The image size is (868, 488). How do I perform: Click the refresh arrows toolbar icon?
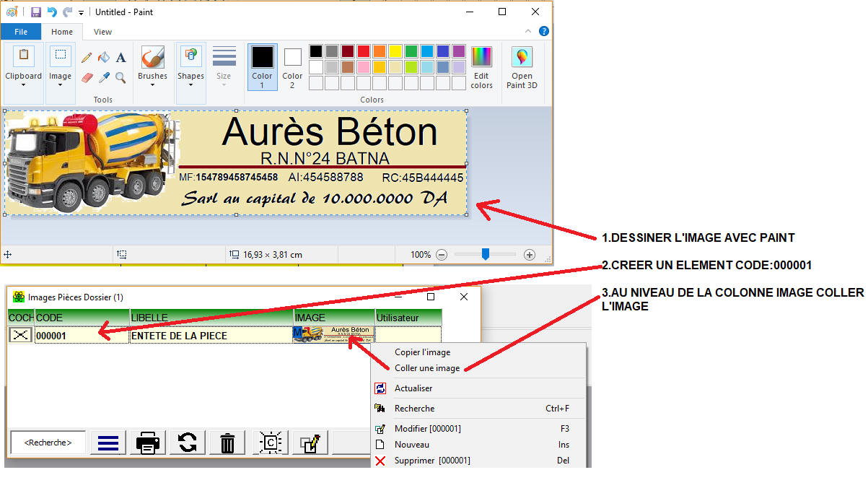click(188, 443)
